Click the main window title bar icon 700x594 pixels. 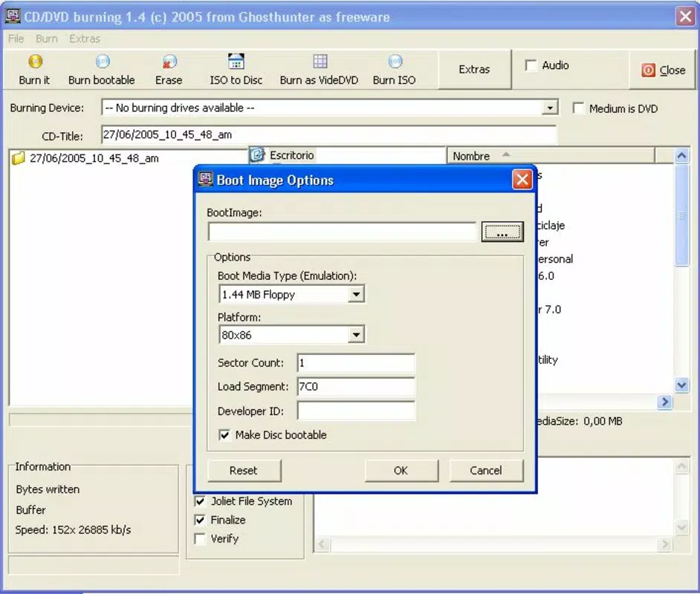(13, 16)
